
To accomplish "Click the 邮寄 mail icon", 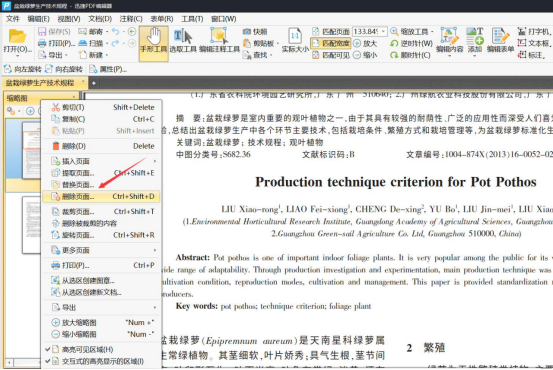I will [83, 32].
